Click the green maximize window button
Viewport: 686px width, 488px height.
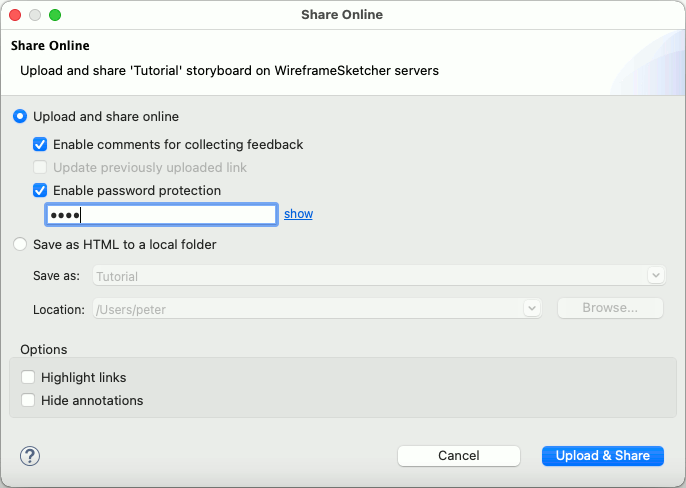click(x=55, y=15)
